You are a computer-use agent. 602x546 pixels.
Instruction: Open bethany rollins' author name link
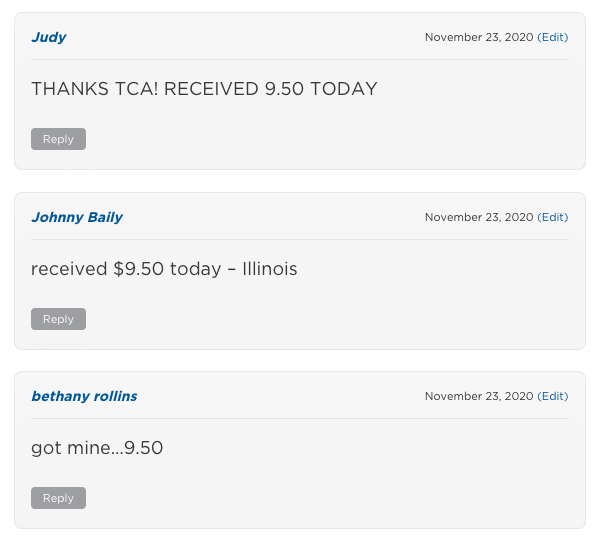coord(84,396)
